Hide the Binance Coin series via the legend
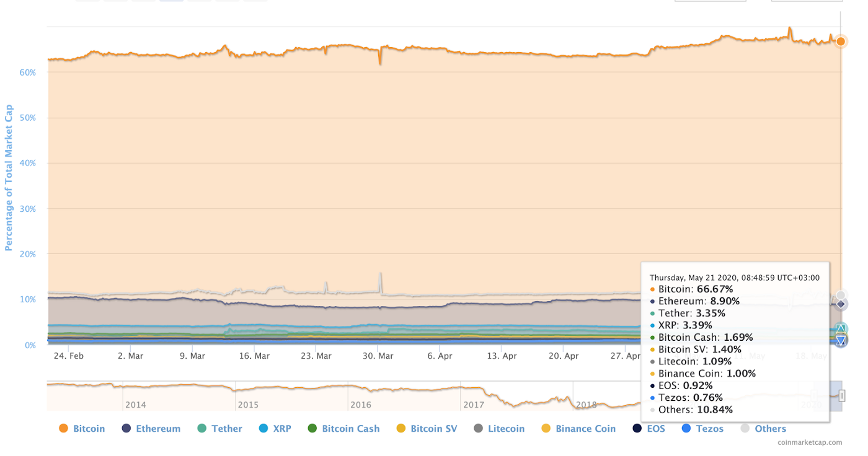This screenshot has height=456, width=868. coord(578,429)
